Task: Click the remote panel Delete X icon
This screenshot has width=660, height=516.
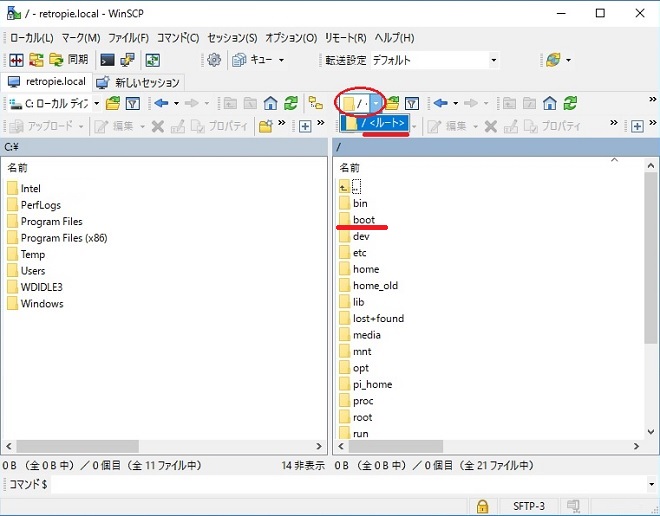Action: pyautogui.click(x=491, y=126)
